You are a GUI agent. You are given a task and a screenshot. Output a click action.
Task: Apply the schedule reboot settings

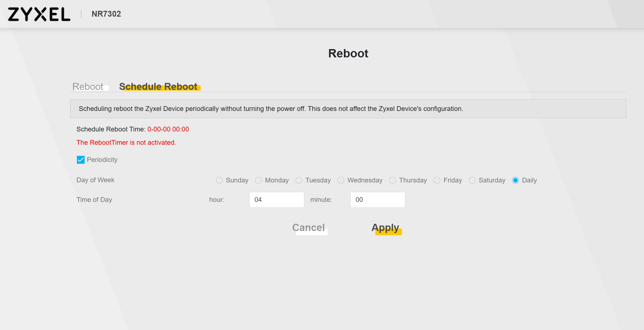click(385, 228)
